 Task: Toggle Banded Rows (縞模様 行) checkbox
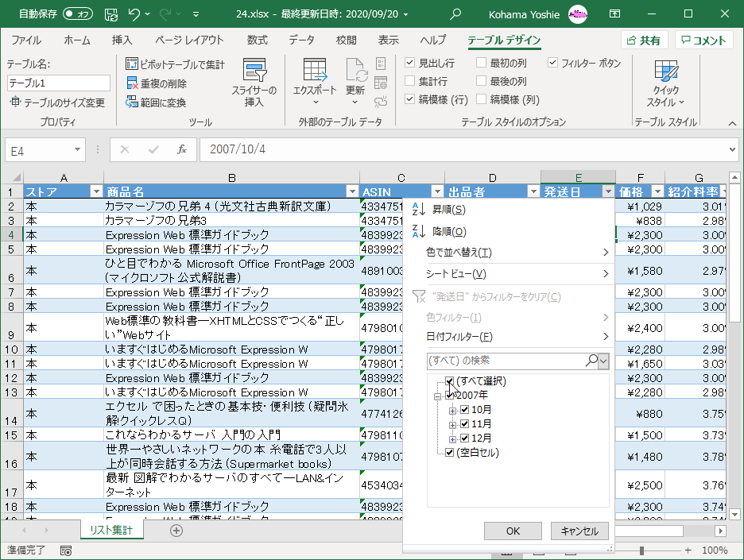[x=410, y=98]
